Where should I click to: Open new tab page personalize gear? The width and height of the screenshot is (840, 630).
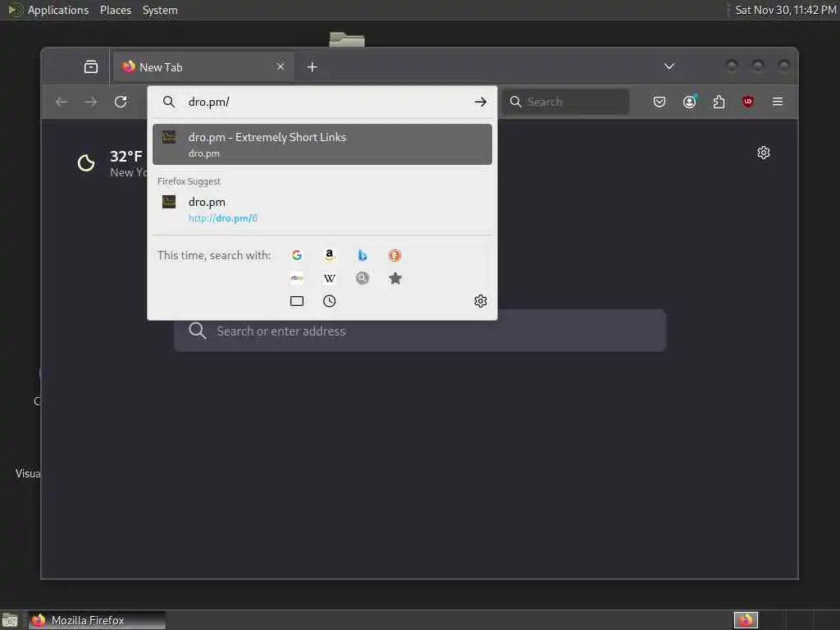[x=764, y=153]
